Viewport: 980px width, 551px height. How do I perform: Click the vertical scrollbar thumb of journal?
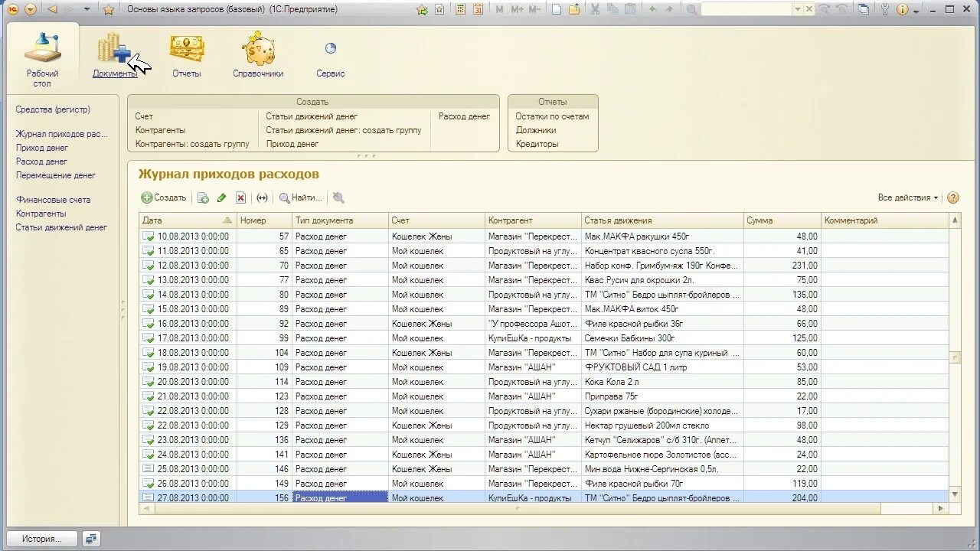(954, 357)
